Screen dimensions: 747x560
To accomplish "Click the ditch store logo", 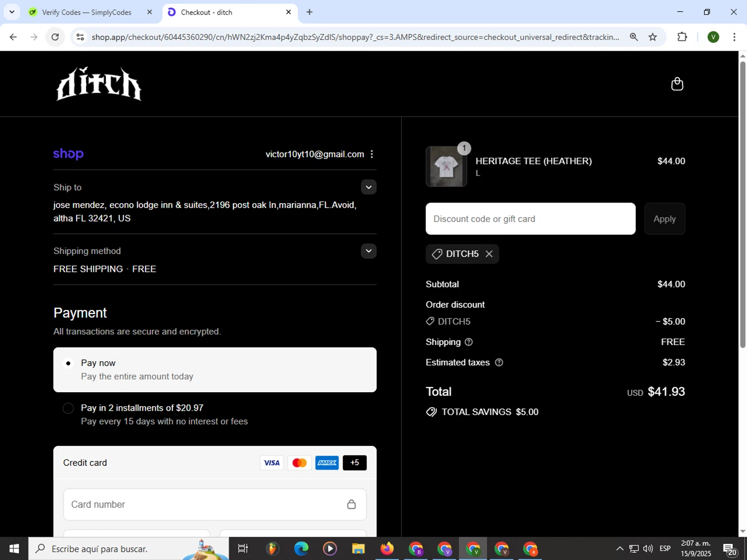I will 99,84.
